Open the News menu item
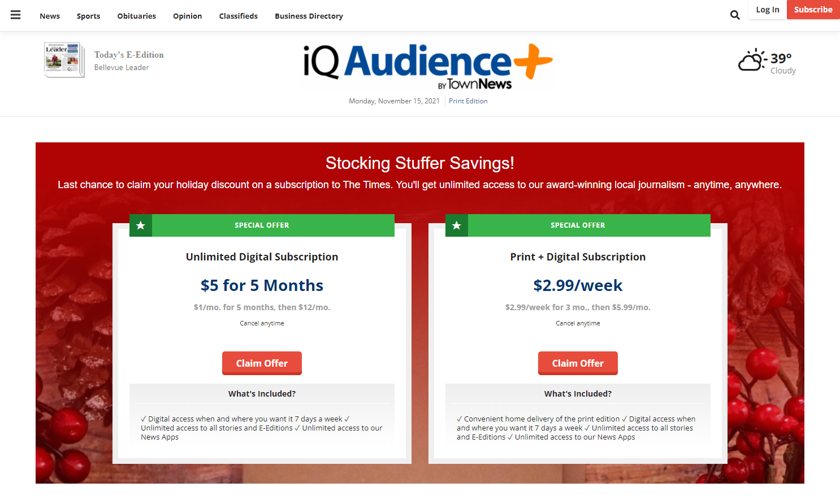 (x=49, y=16)
